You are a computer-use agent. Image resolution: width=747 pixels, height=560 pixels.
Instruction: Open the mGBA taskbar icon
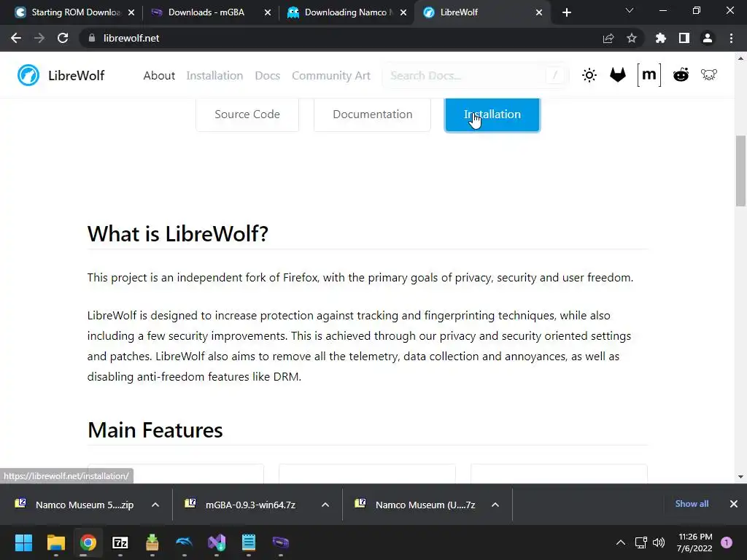coord(281,542)
